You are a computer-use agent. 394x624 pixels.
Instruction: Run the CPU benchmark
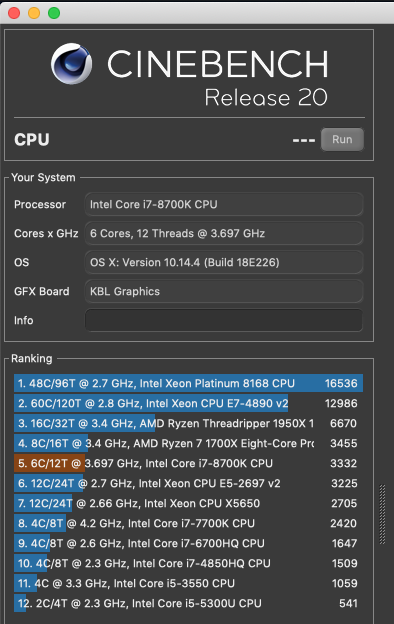[342, 140]
